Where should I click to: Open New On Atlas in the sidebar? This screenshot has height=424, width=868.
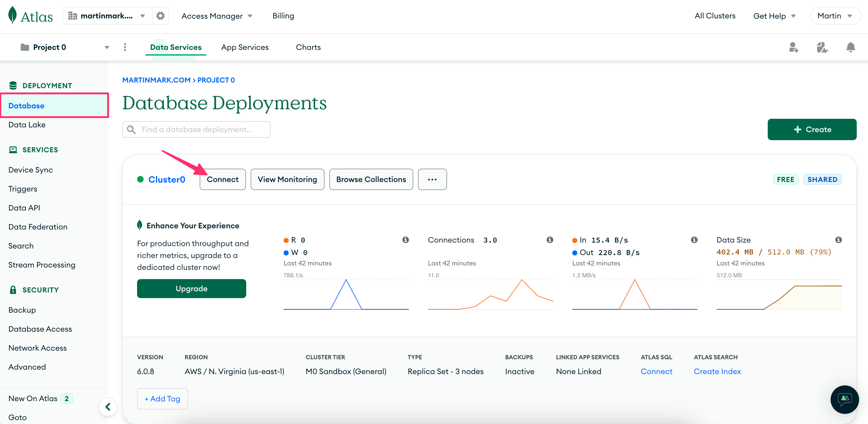coord(33,398)
